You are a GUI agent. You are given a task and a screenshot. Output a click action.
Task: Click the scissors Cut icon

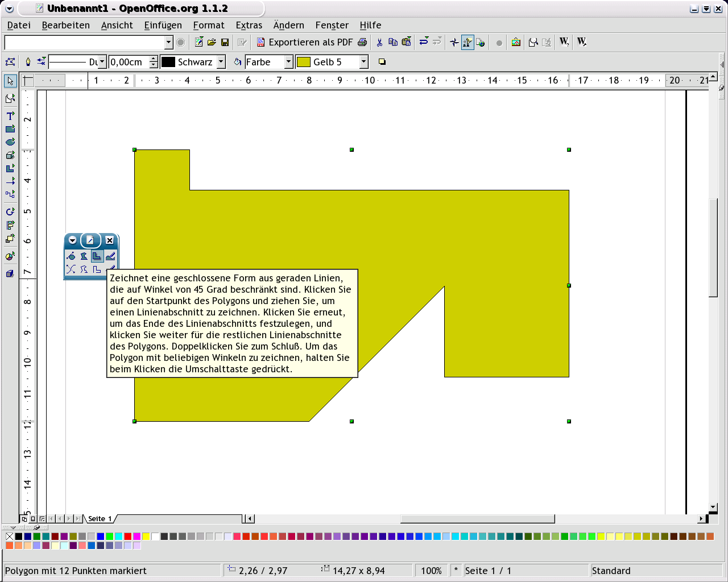(x=379, y=42)
